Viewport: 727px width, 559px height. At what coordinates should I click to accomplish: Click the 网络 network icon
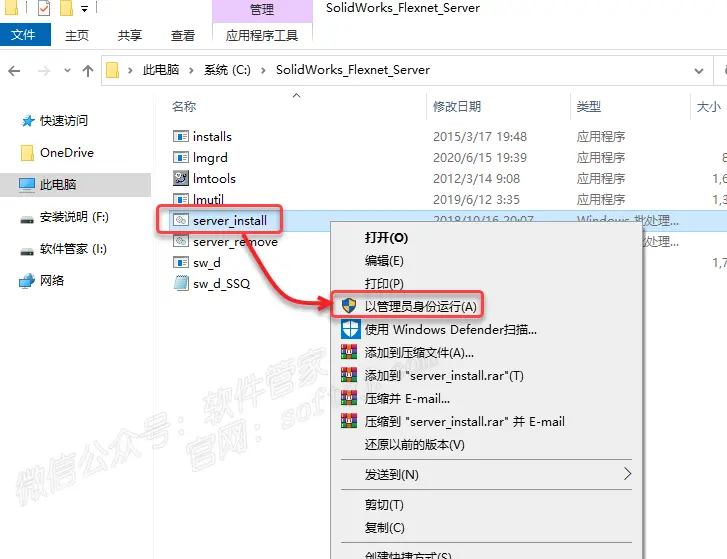pos(27,281)
